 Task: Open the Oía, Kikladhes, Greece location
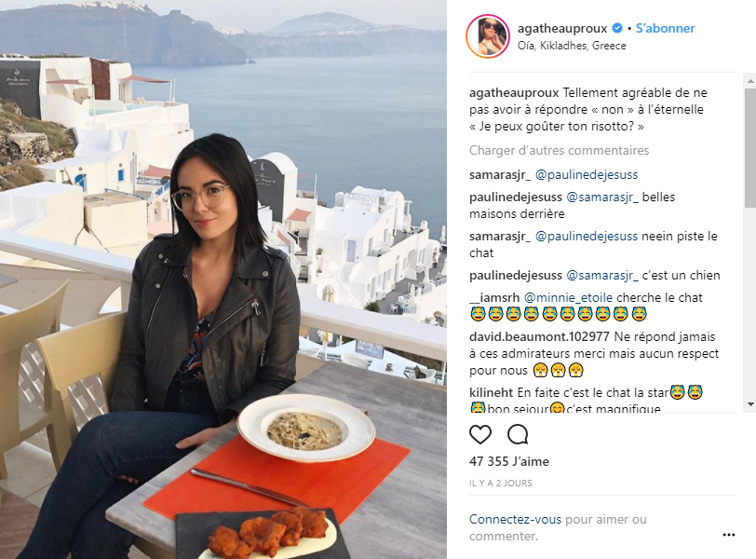pos(572,46)
